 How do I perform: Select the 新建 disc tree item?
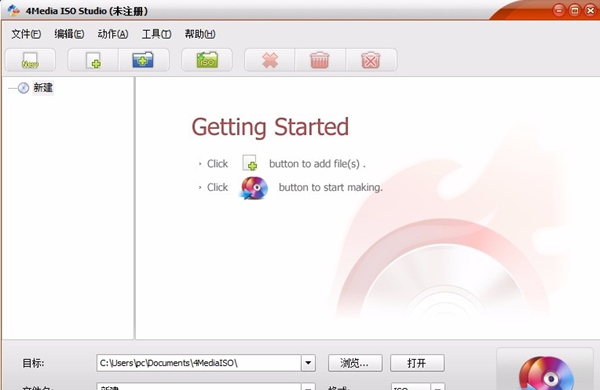[x=43, y=88]
